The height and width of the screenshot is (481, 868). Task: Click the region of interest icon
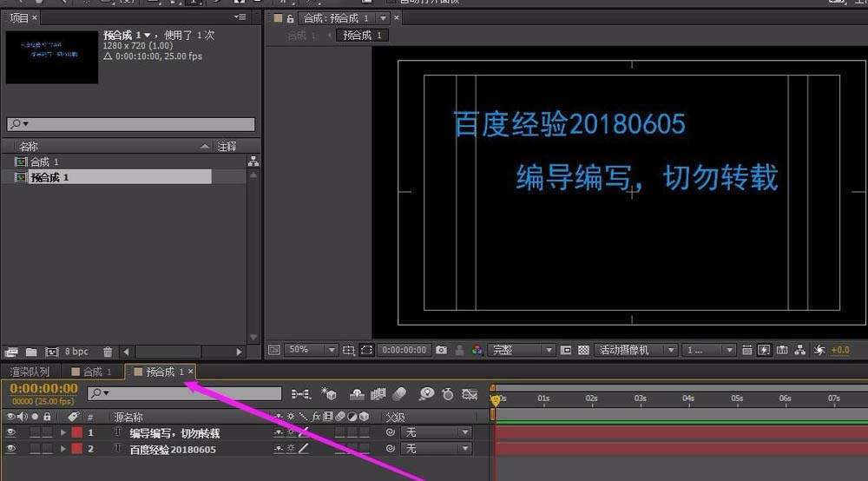click(566, 350)
